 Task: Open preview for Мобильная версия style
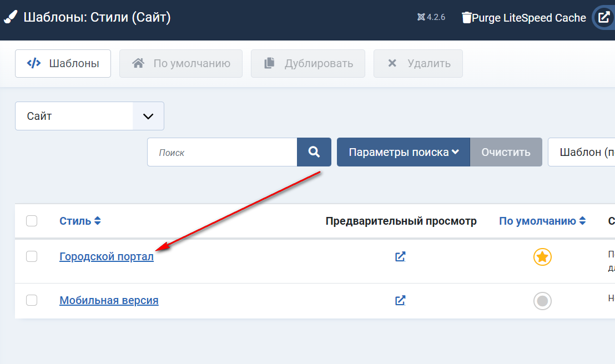pyautogui.click(x=400, y=300)
